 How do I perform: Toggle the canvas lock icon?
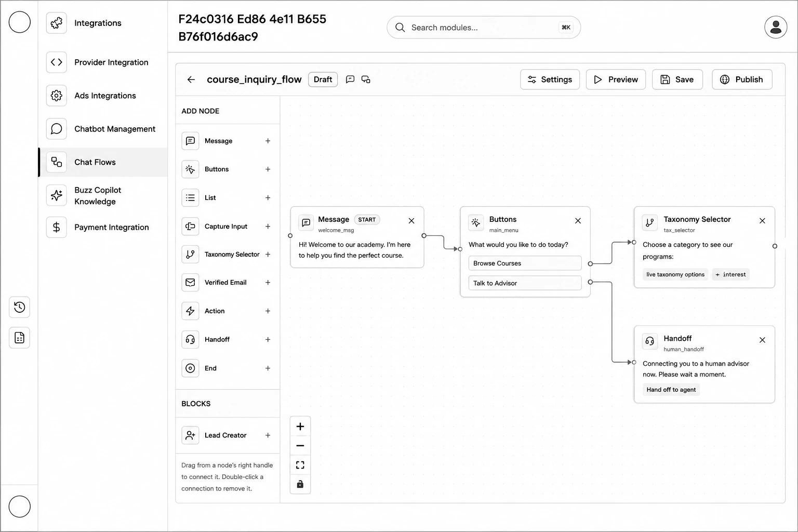[300, 484]
